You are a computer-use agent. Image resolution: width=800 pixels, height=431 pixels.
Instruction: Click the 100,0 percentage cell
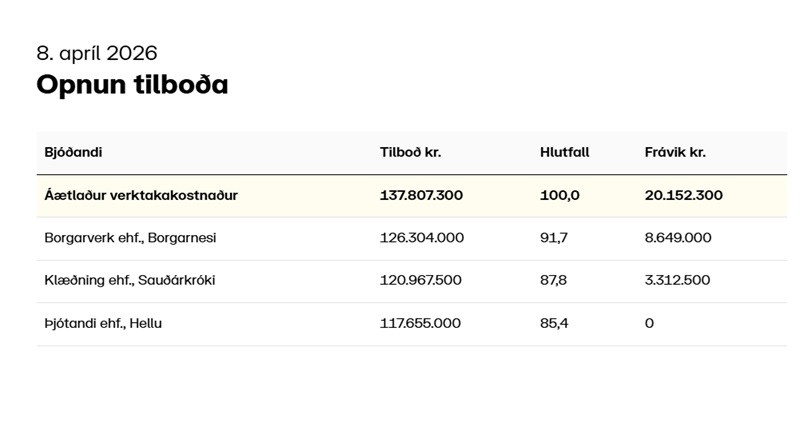[559, 195]
